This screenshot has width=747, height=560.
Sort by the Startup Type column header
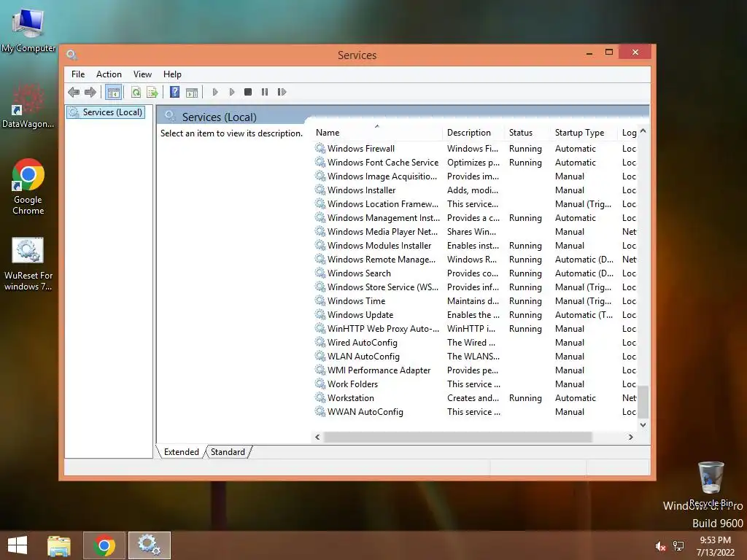pyautogui.click(x=584, y=133)
